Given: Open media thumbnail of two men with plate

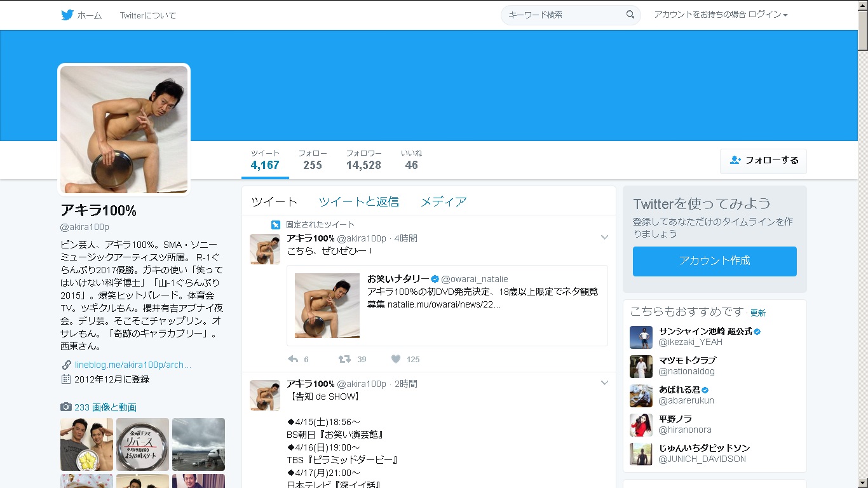Looking at the screenshot, I should tap(86, 444).
